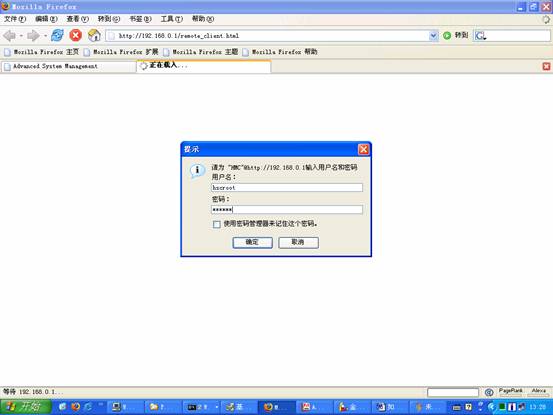Click the Back navigation arrow

10,36
